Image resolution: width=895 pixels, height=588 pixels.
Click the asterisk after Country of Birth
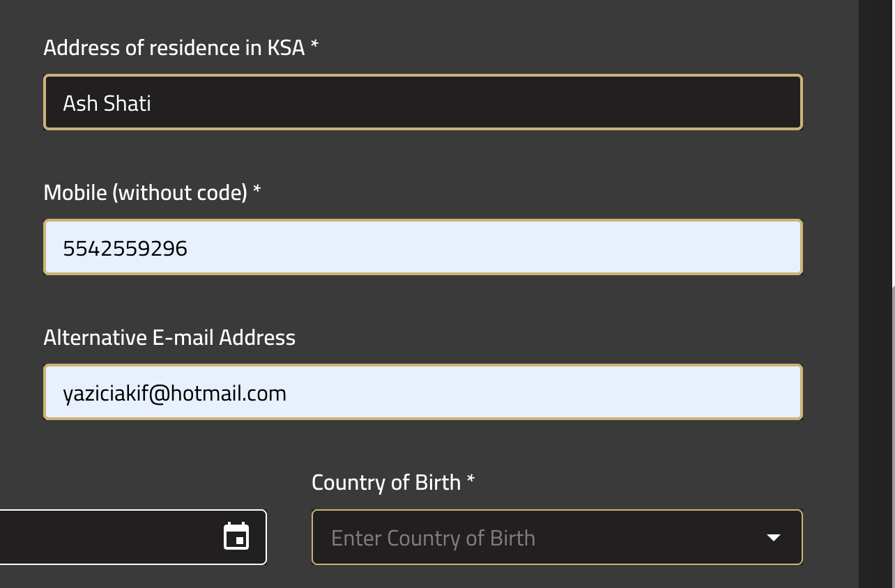(x=471, y=479)
